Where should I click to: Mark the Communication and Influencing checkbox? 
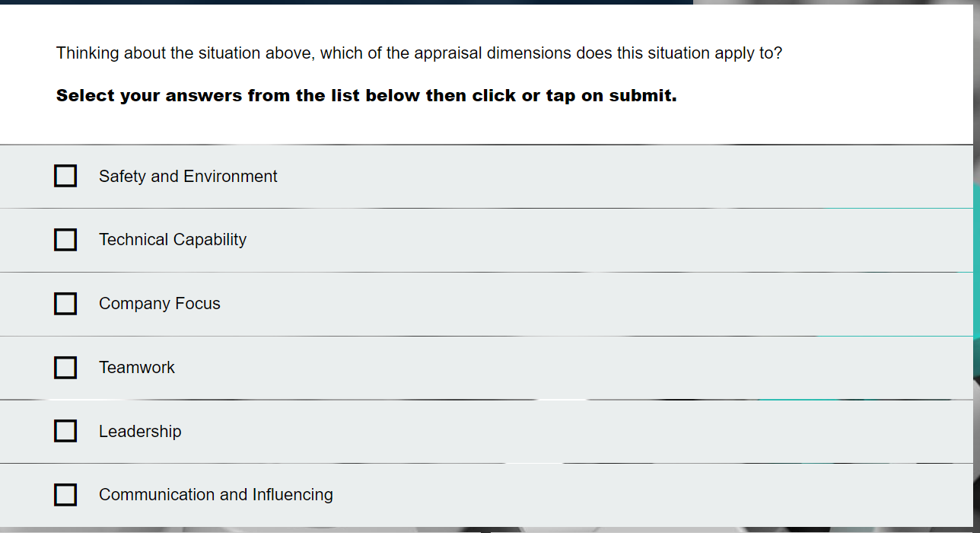pyautogui.click(x=65, y=495)
